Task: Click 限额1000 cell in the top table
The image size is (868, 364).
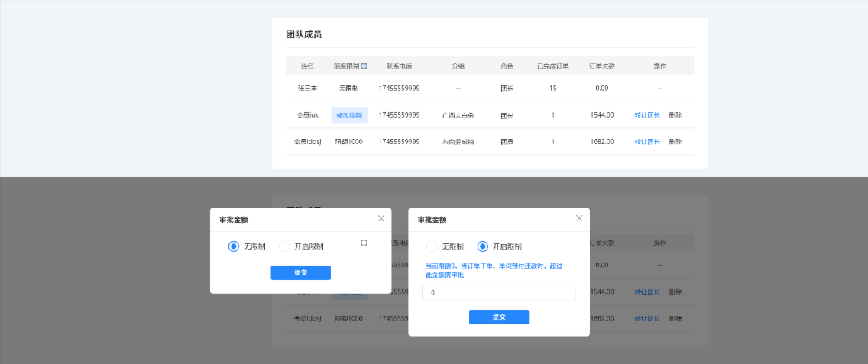Action: click(349, 142)
